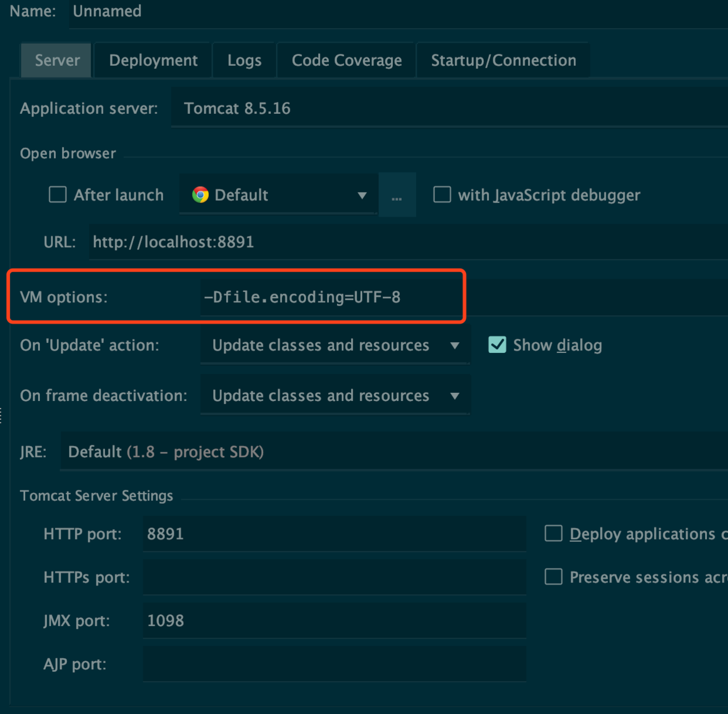Screen dimensions: 728x714
Task: Open Application server Tomcat 8.5.16 dropdown
Action: [449, 108]
